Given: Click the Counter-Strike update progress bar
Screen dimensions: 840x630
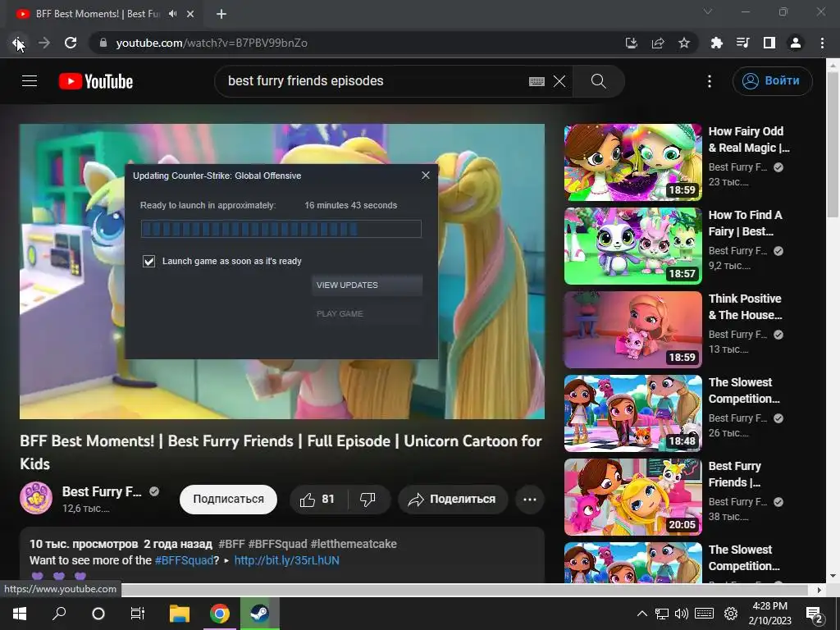Looking at the screenshot, I should 281,229.
